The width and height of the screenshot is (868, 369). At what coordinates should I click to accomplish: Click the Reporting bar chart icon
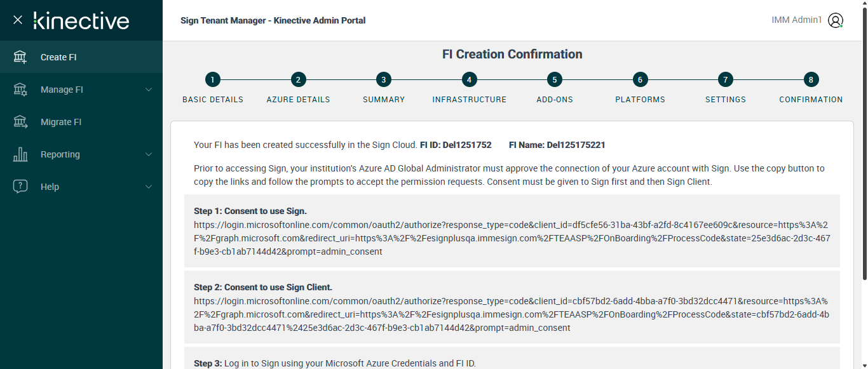[x=20, y=154]
